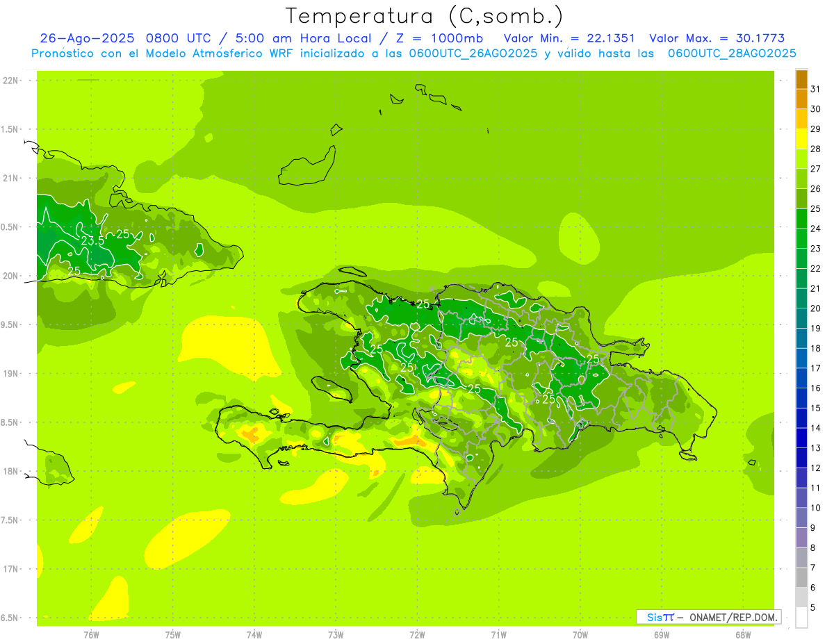Click the '71W' longitude axis label

pyautogui.click(x=498, y=635)
